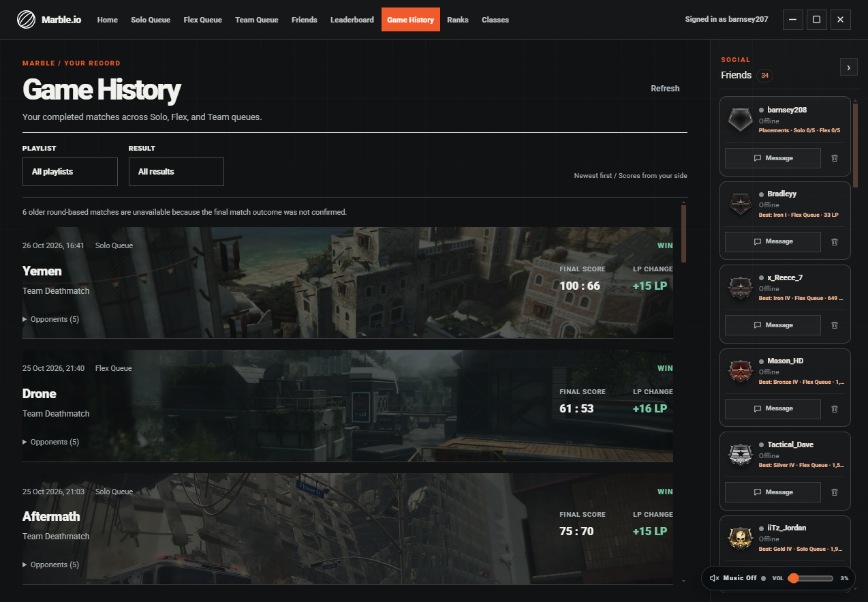Click the +16 LP change value
The image size is (868, 602).
(650, 408)
